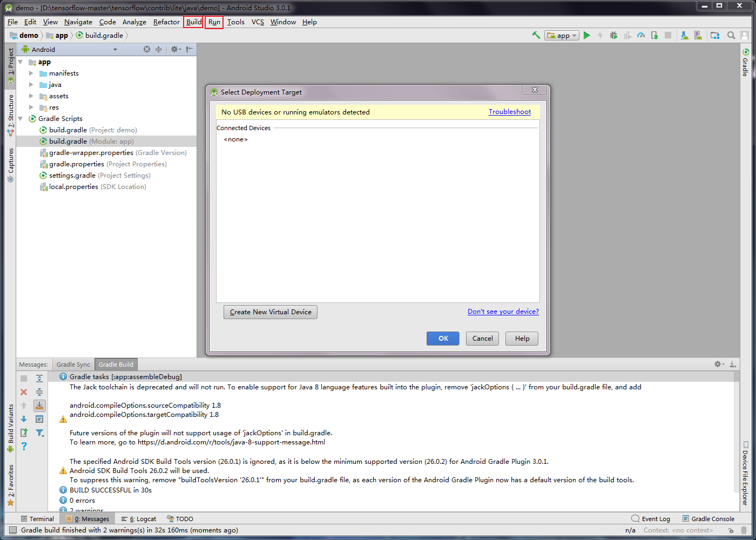The height and width of the screenshot is (540, 756).
Task: Toggle the Structure tool window side tab
Action: coord(10,114)
